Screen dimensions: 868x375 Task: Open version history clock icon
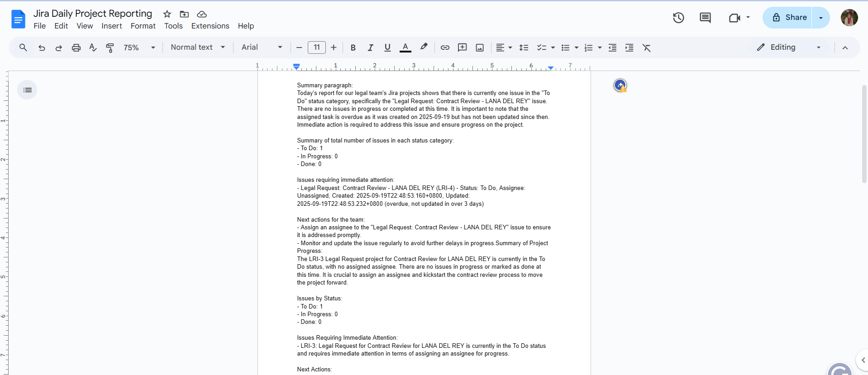(678, 18)
